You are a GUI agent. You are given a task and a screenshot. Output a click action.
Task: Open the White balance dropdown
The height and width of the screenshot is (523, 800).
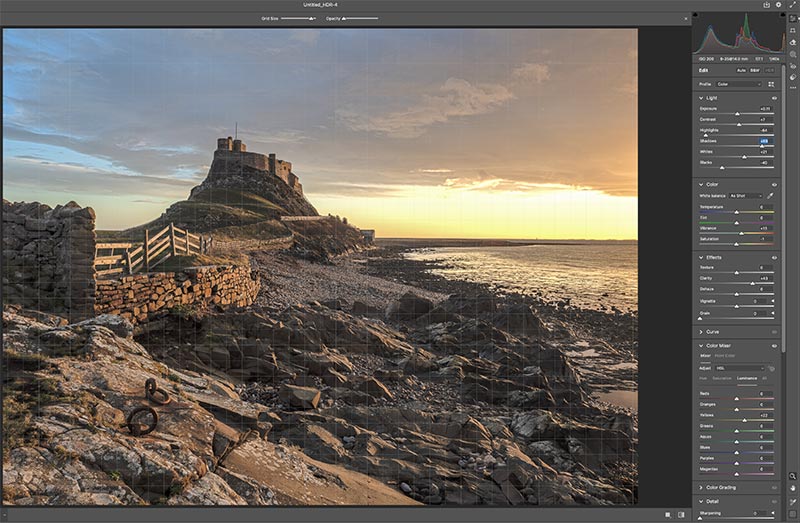(746, 195)
